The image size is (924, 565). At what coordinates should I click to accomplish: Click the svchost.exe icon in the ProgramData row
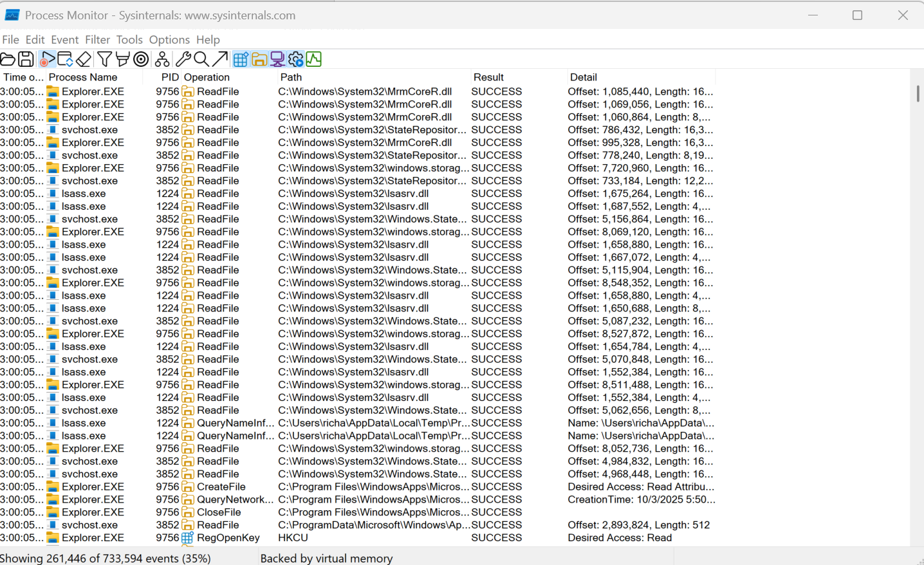pos(53,525)
